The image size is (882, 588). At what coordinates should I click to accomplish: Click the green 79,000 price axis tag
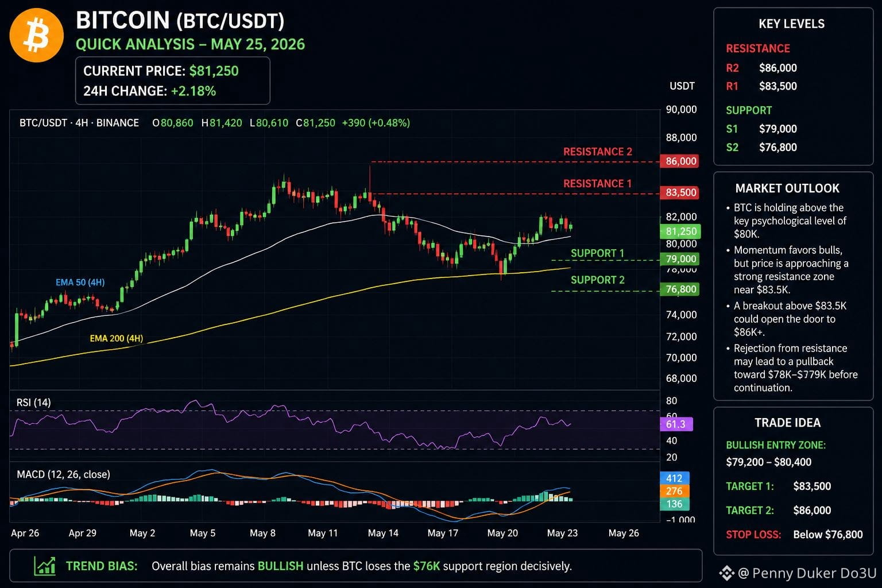680,259
